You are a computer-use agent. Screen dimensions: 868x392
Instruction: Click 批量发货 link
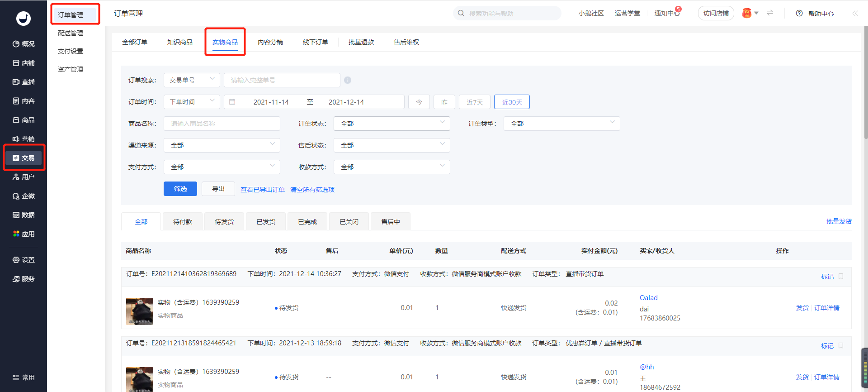[839, 221]
